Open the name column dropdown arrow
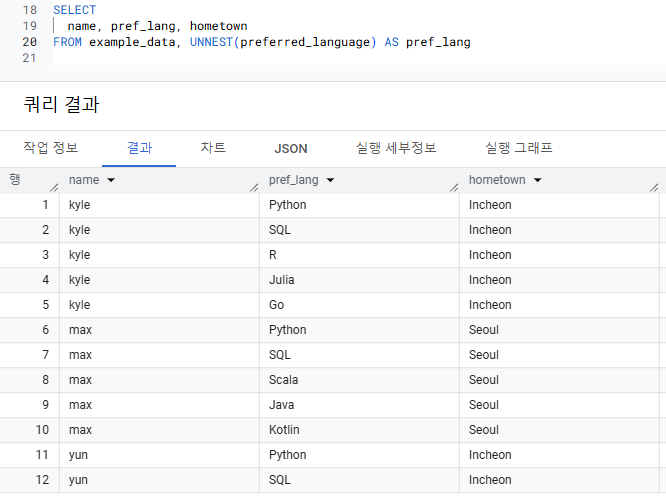 111,180
